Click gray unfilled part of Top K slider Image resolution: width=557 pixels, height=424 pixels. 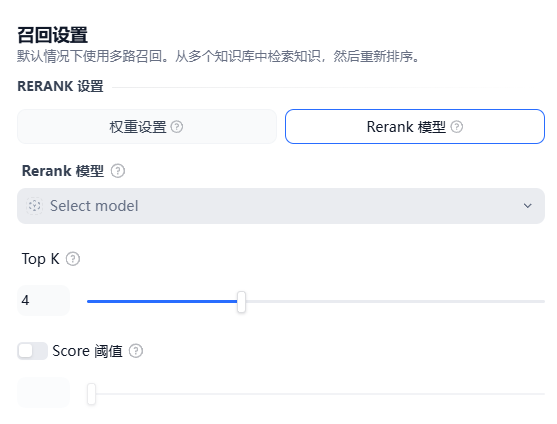pos(395,301)
